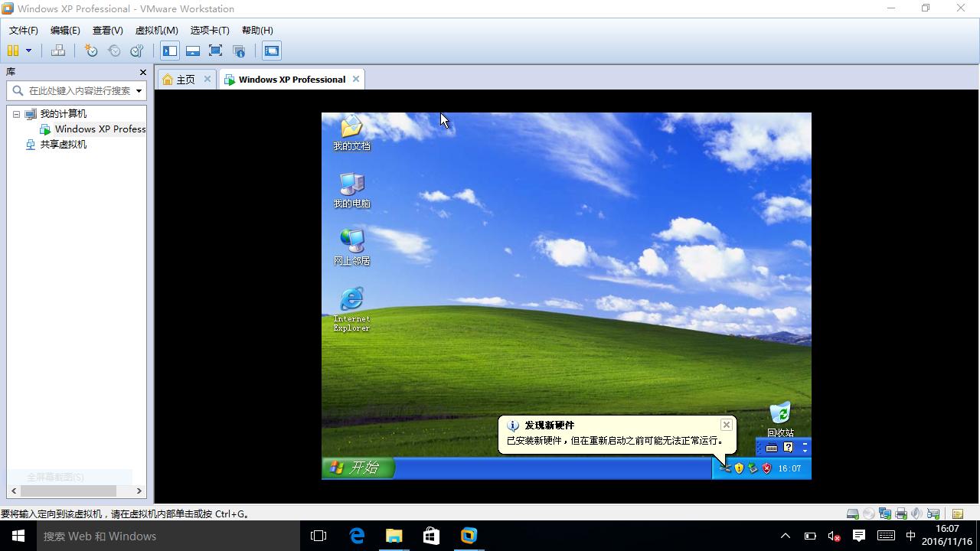
Task: Open the VM message log icon
Action: click(x=958, y=513)
